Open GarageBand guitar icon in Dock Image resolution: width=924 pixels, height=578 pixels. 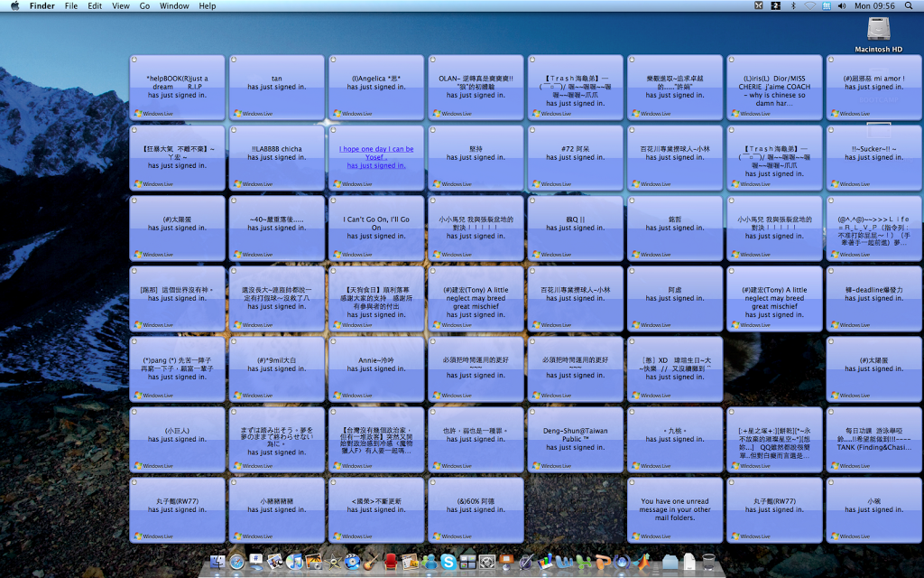pyautogui.click(x=369, y=563)
